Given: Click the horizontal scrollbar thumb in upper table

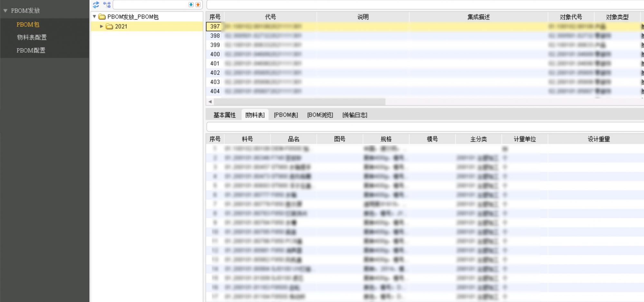Looking at the screenshot, I should [x=300, y=102].
